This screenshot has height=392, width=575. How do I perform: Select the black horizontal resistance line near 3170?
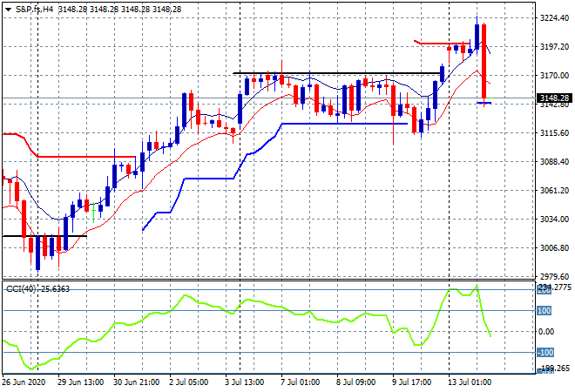point(339,73)
